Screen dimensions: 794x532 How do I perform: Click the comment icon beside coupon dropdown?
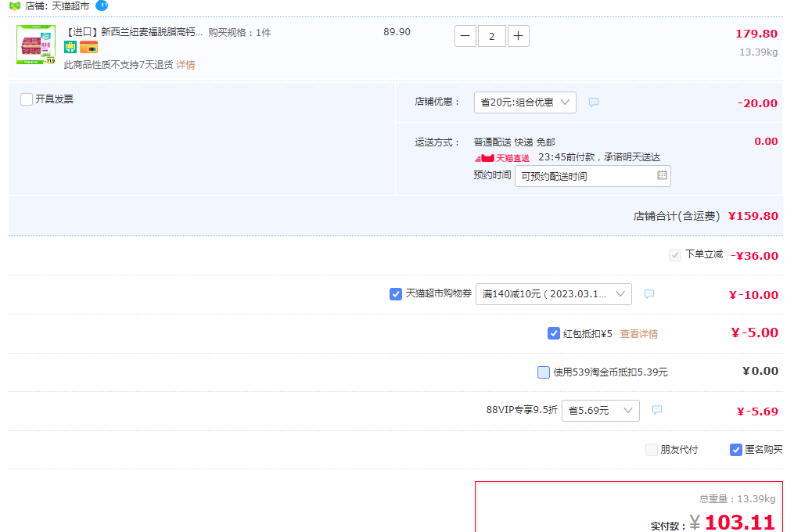click(649, 294)
